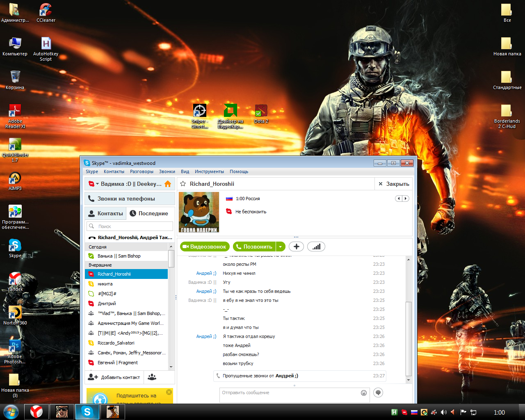525x420 pixels.
Task: Open Norton 360 desktop icon
Action: click(15, 315)
